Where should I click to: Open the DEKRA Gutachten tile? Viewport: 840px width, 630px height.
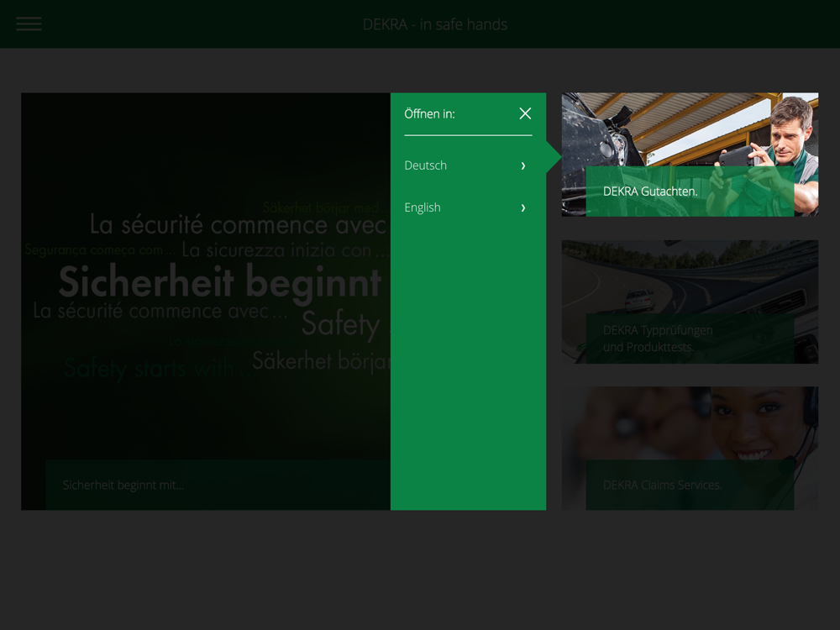pyautogui.click(x=690, y=155)
